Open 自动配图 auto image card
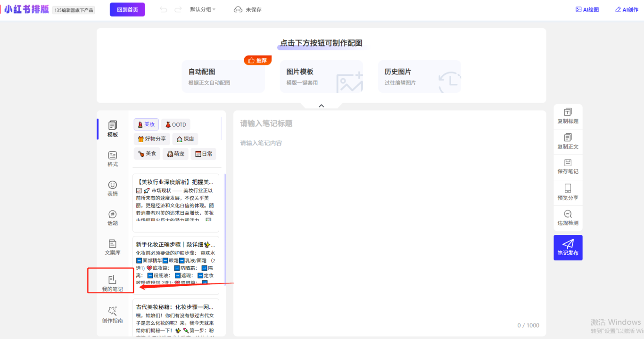 [x=223, y=76]
